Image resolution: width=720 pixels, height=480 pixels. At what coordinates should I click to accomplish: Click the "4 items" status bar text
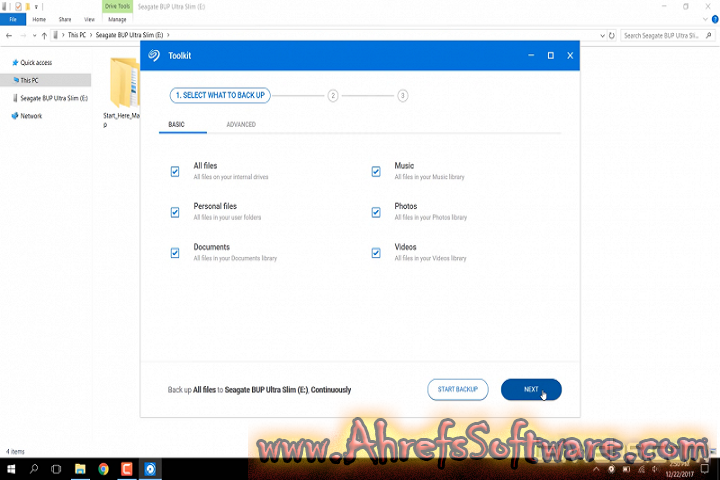point(15,452)
